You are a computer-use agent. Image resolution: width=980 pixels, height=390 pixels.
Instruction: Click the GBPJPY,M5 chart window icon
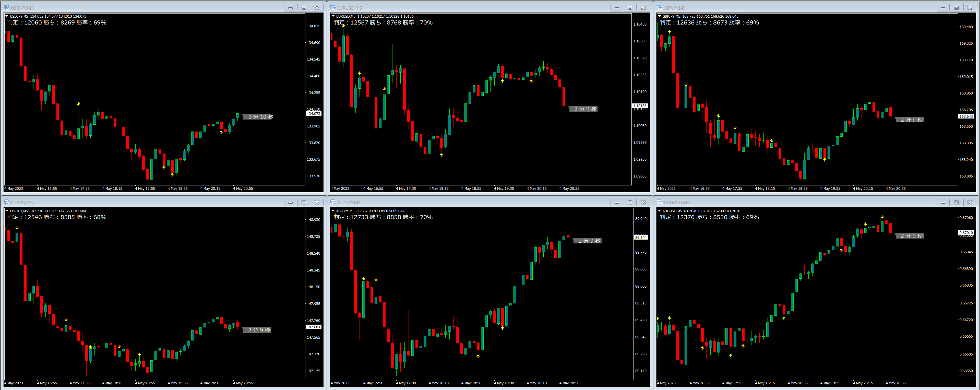coord(659,8)
